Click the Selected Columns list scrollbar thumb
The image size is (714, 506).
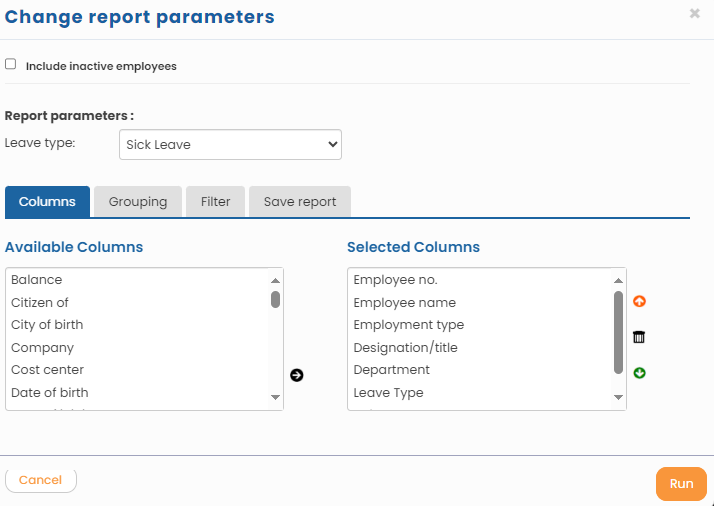[618, 332]
